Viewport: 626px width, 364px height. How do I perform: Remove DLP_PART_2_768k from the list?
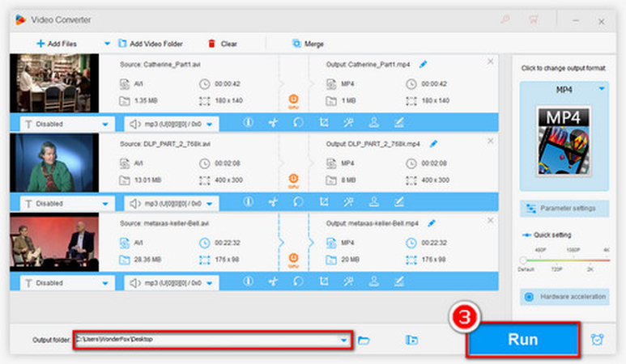coord(490,141)
